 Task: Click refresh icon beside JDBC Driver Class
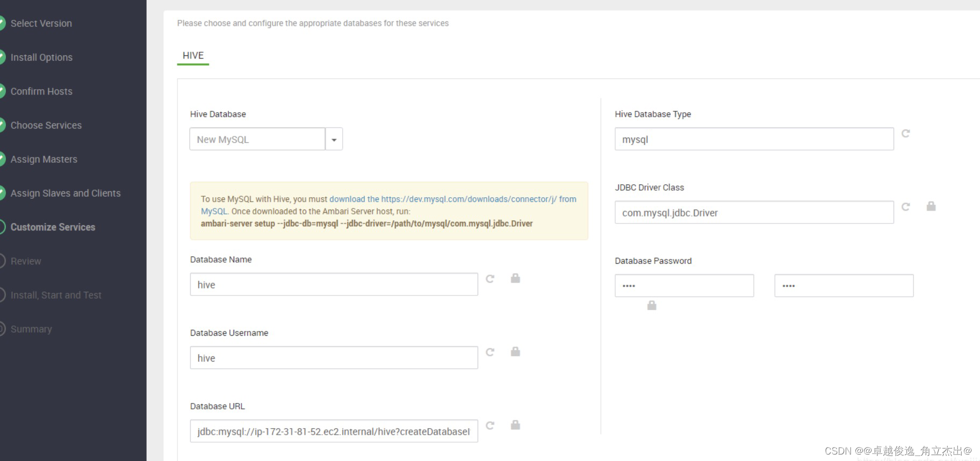coord(905,206)
